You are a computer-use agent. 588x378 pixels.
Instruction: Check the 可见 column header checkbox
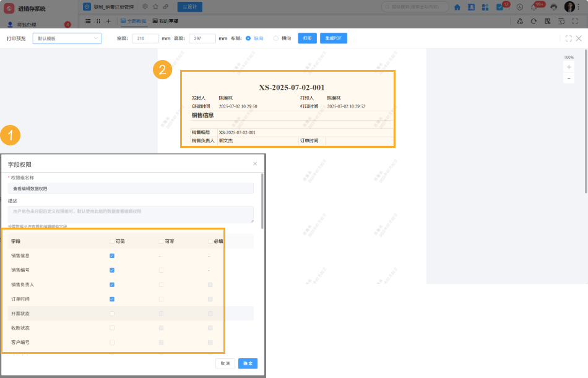[112, 241]
